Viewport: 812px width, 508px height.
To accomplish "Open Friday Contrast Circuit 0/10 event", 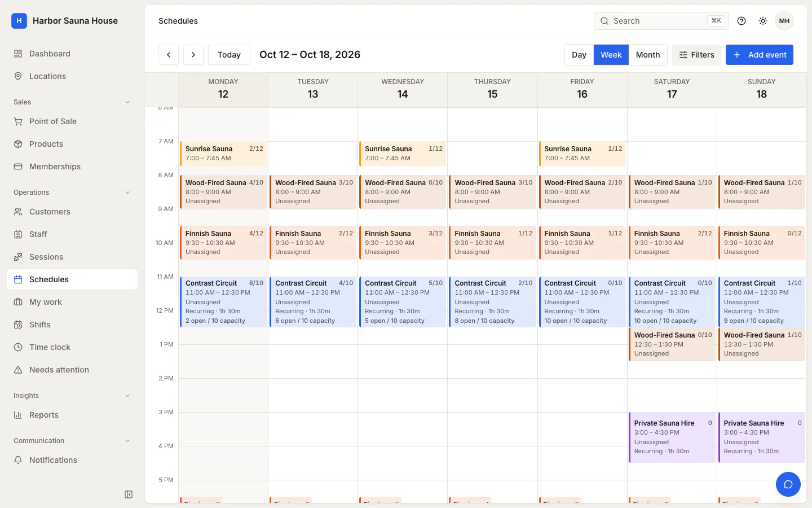I will (x=582, y=302).
